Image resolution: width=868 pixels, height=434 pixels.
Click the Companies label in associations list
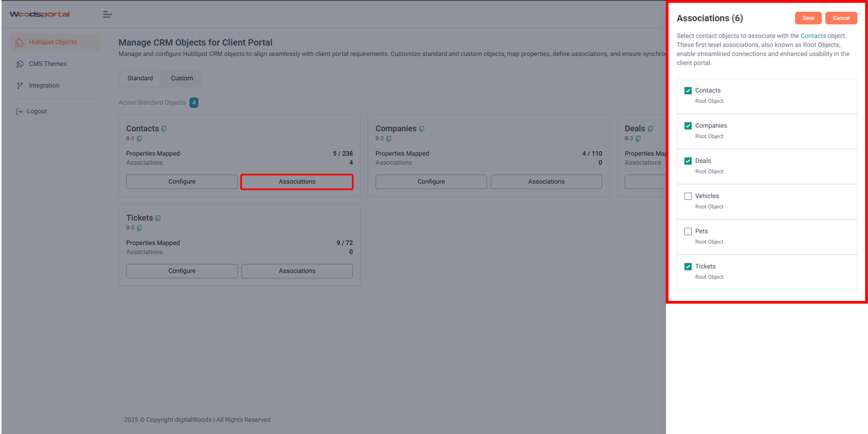[711, 126]
